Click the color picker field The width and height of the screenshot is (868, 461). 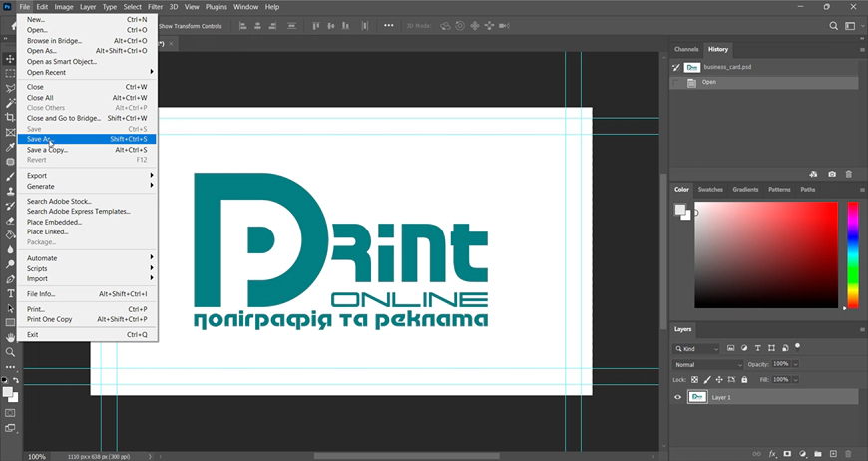point(766,254)
